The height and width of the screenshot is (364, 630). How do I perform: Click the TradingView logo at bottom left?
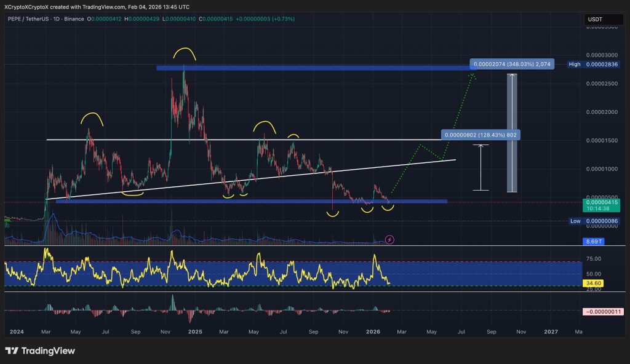click(x=40, y=350)
